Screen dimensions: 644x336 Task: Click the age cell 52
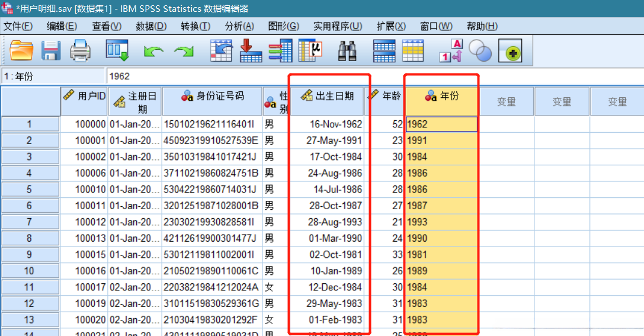385,124
